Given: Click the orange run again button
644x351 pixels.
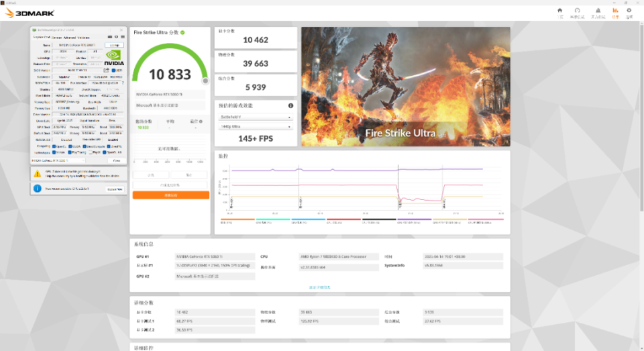Looking at the screenshot, I should [171, 195].
